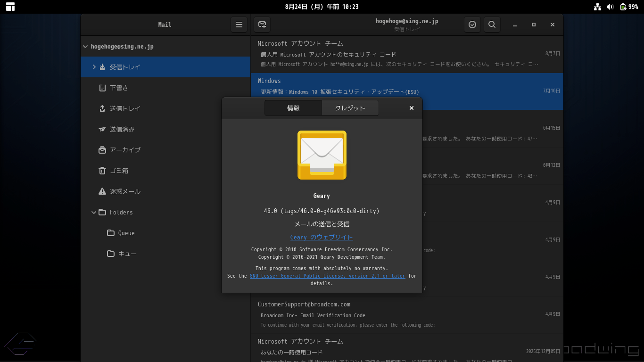Open the activities overview icon in top bar

(10, 7)
